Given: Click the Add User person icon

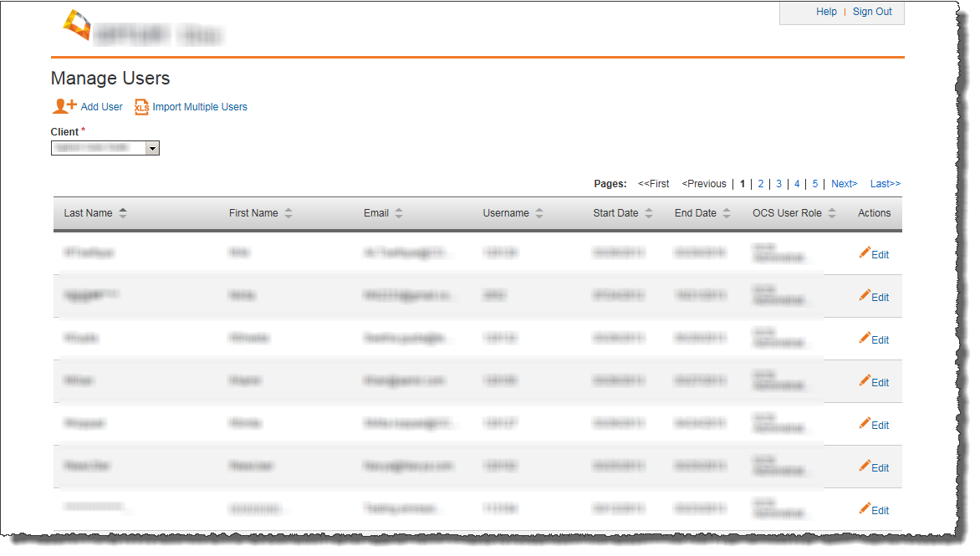Looking at the screenshot, I should point(64,106).
